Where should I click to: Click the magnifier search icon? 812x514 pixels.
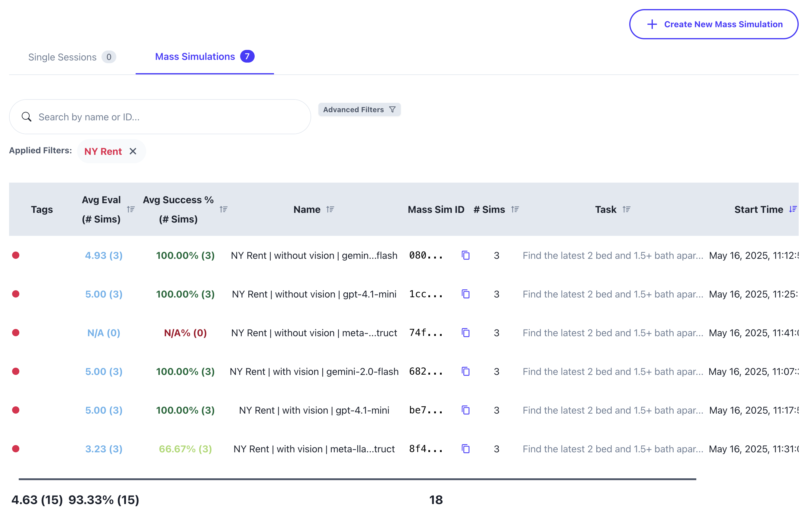pyautogui.click(x=26, y=117)
